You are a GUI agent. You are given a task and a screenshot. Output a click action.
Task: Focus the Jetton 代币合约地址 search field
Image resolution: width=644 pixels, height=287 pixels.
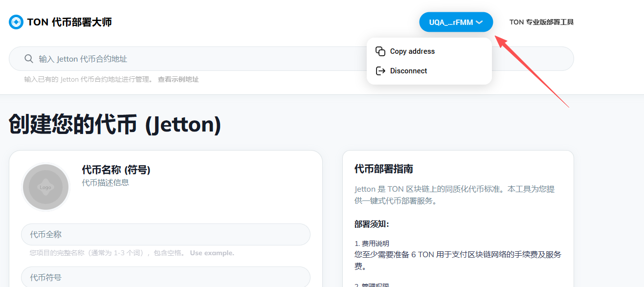click(x=196, y=59)
